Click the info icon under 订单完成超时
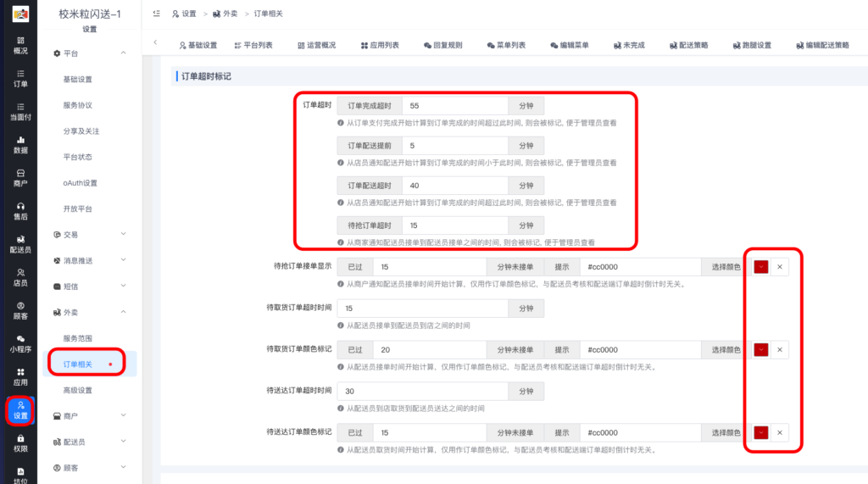The width and height of the screenshot is (868, 484). (x=341, y=123)
